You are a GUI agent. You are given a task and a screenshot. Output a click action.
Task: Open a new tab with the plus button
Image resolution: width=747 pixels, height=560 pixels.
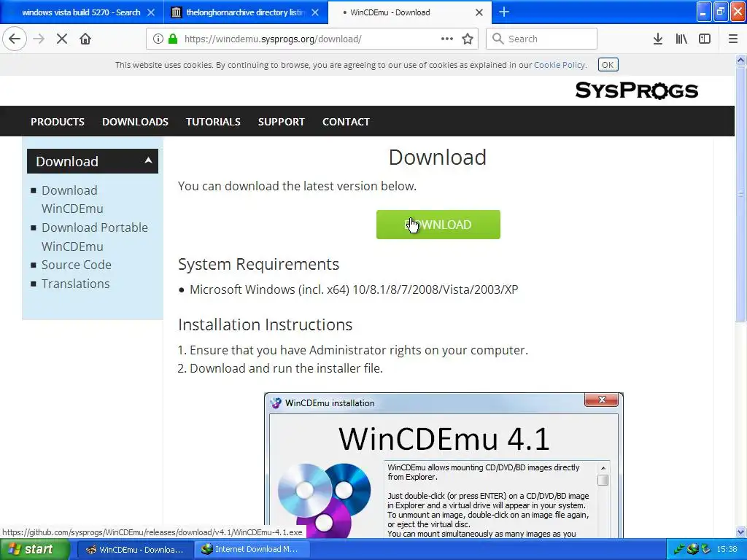coord(504,12)
